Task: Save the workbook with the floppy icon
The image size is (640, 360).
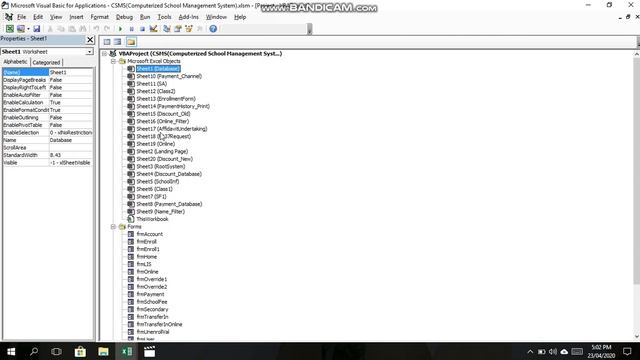Action: coord(37,29)
